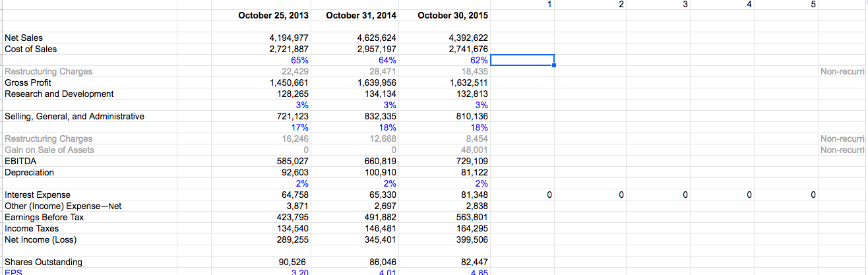The width and height of the screenshot is (868, 275).
Task: Click SG&A value 810,136
Action: point(472,116)
